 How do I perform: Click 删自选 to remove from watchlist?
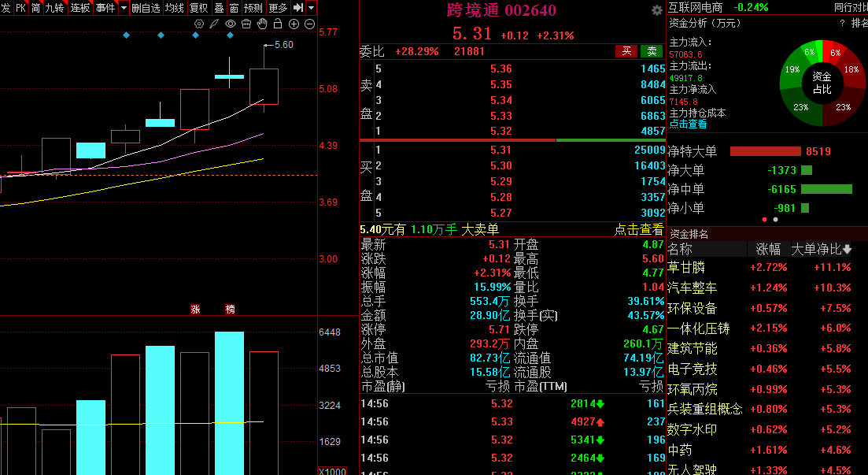coord(146,8)
